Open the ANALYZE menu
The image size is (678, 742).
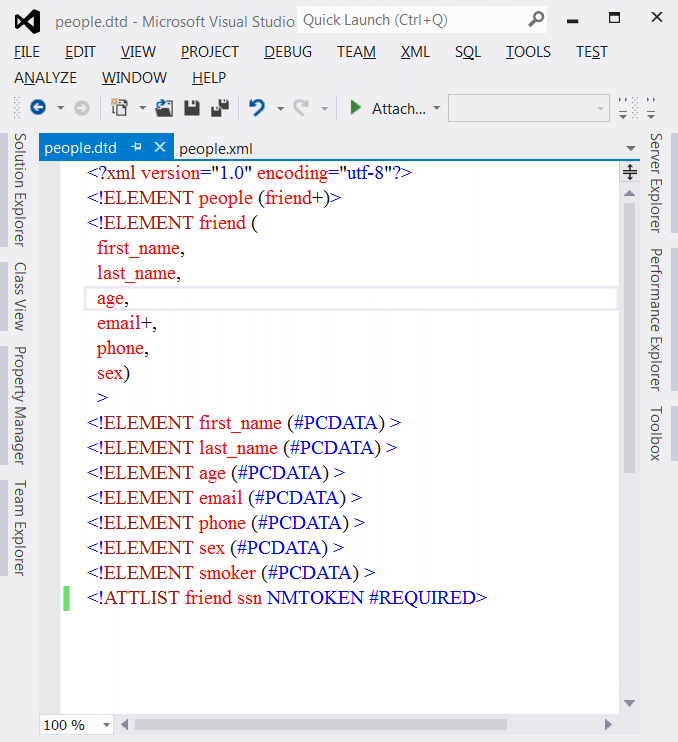45,77
